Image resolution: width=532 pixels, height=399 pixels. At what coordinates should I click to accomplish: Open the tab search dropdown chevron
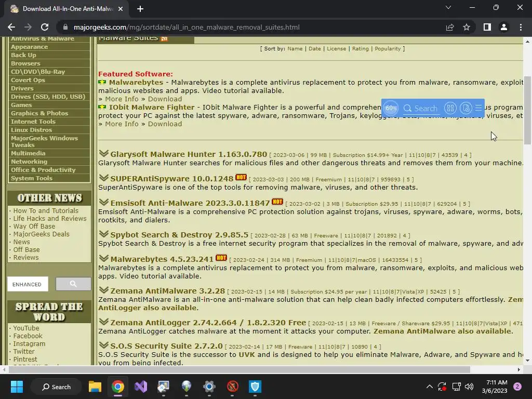[448, 7]
